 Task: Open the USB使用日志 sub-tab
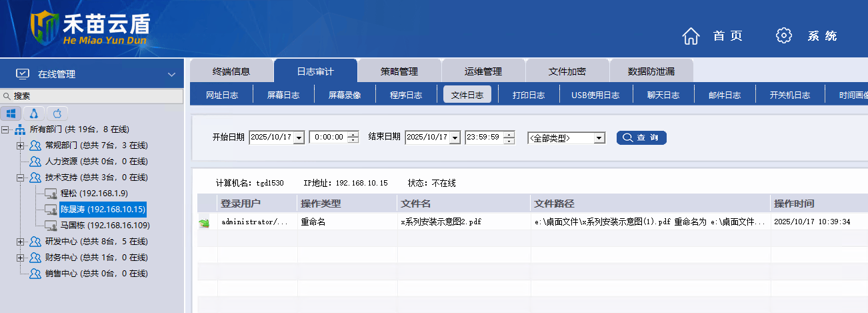[x=595, y=95]
